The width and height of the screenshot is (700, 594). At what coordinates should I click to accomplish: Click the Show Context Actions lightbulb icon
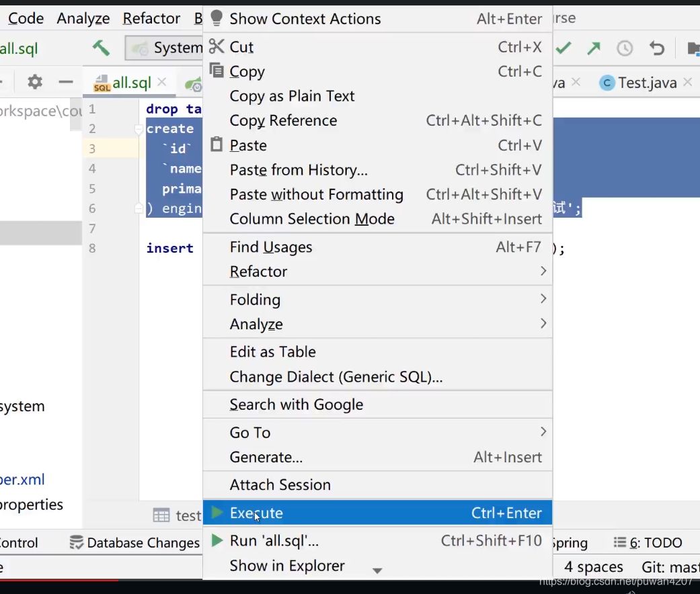click(217, 18)
